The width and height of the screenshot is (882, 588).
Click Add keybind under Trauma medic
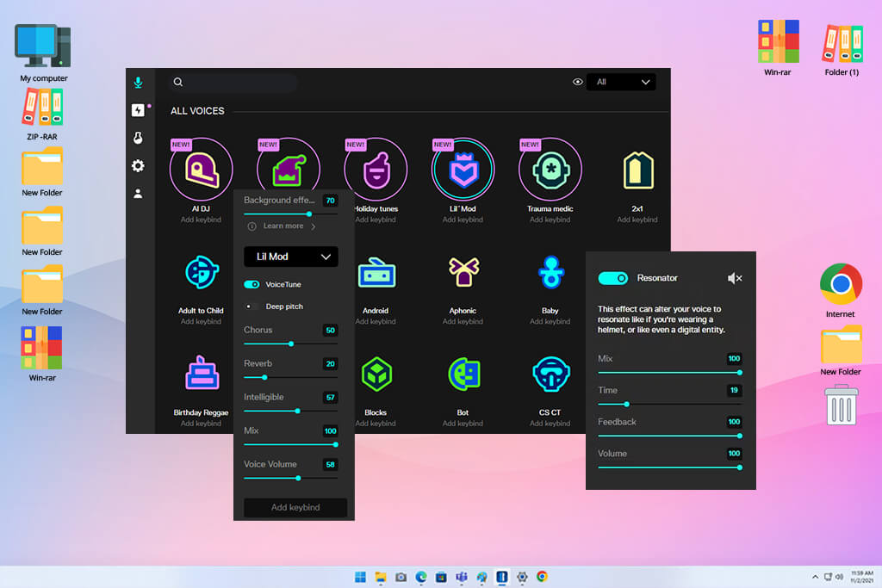pos(550,220)
